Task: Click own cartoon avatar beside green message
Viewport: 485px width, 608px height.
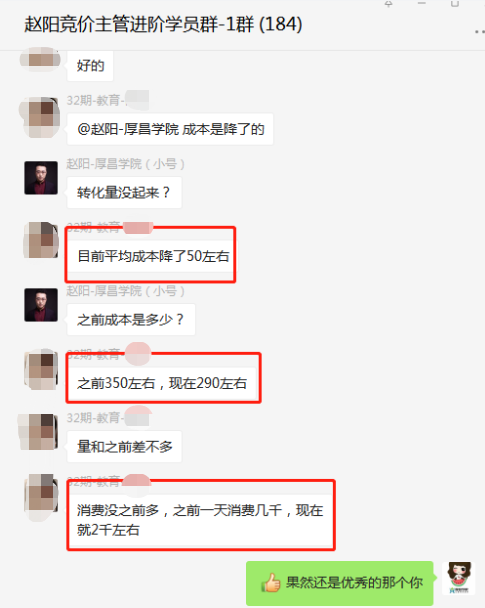Action: (x=459, y=578)
